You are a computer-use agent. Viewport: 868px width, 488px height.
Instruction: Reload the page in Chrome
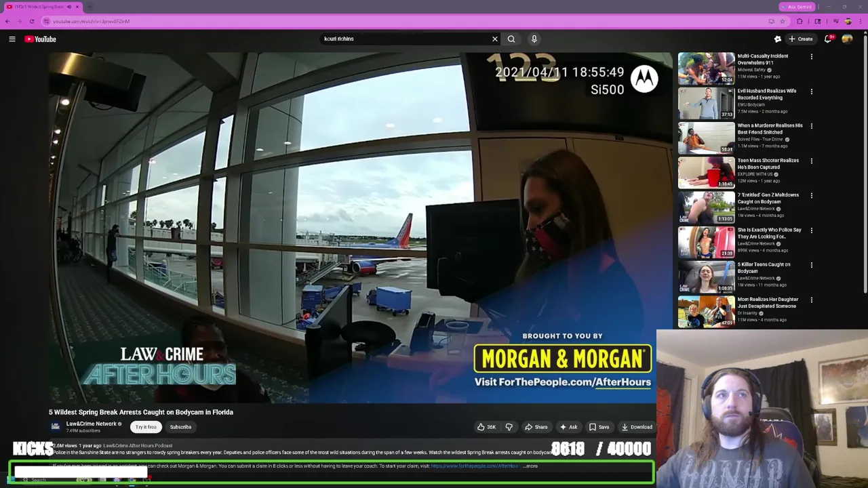(x=31, y=21)
